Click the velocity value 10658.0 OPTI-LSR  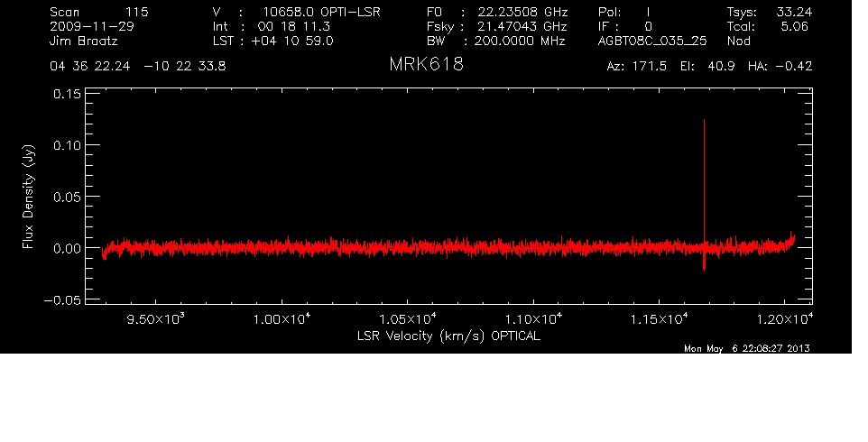[321, 12]
